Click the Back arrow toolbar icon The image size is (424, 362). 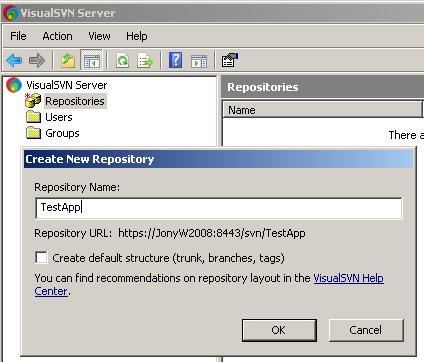point(14,61)
